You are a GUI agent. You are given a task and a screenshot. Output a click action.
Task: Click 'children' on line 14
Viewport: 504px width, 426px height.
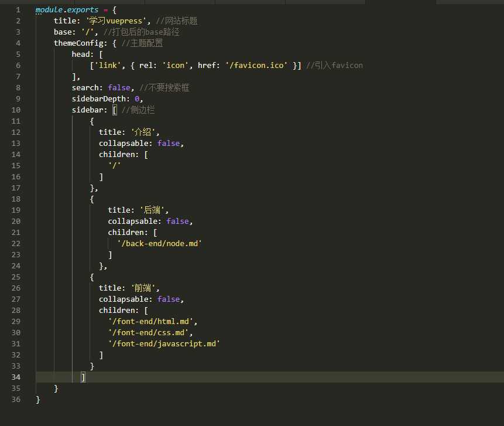(116, 155)
